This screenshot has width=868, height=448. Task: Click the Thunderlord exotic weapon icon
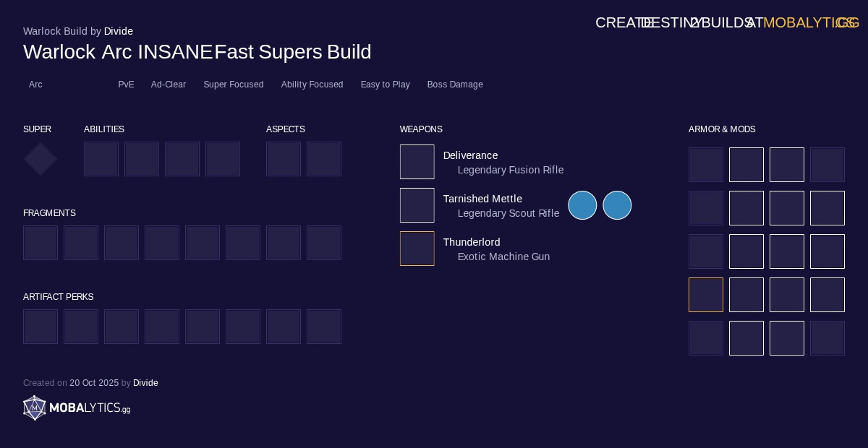click(417, 249)
